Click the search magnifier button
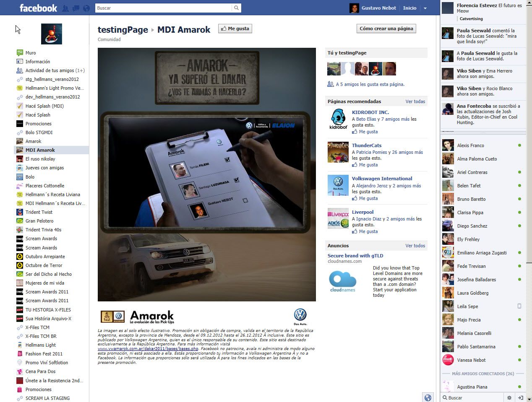Viewport: 532px width, 402px height. click(x=237, y=8)
